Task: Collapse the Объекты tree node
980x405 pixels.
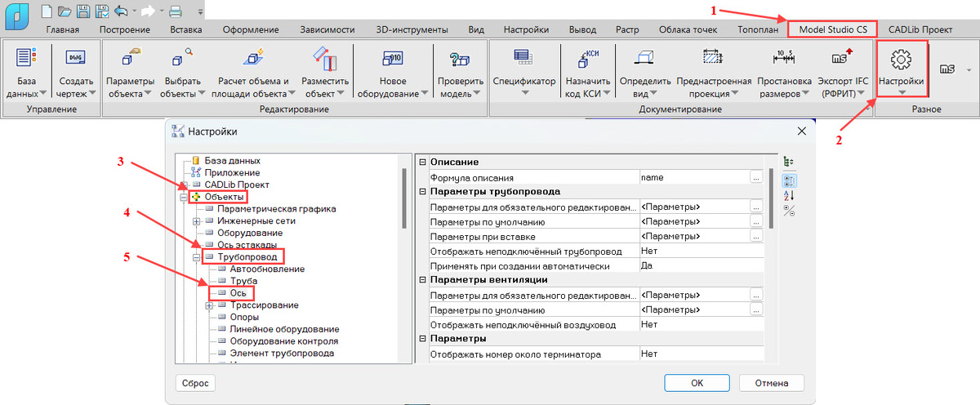Action: click(184, 198)
